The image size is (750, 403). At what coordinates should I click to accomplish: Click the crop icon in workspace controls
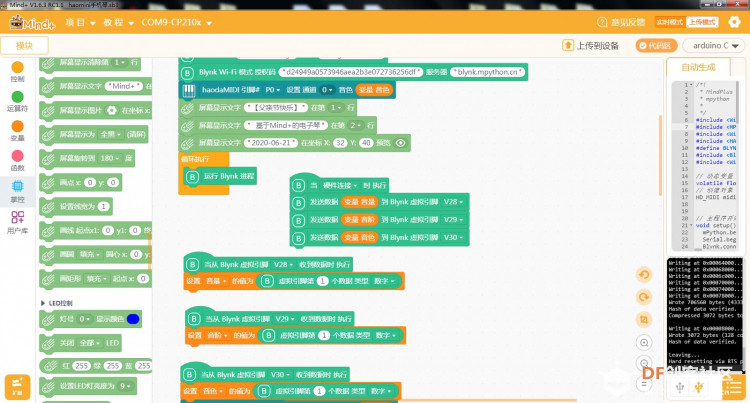(x=644, y=319)
